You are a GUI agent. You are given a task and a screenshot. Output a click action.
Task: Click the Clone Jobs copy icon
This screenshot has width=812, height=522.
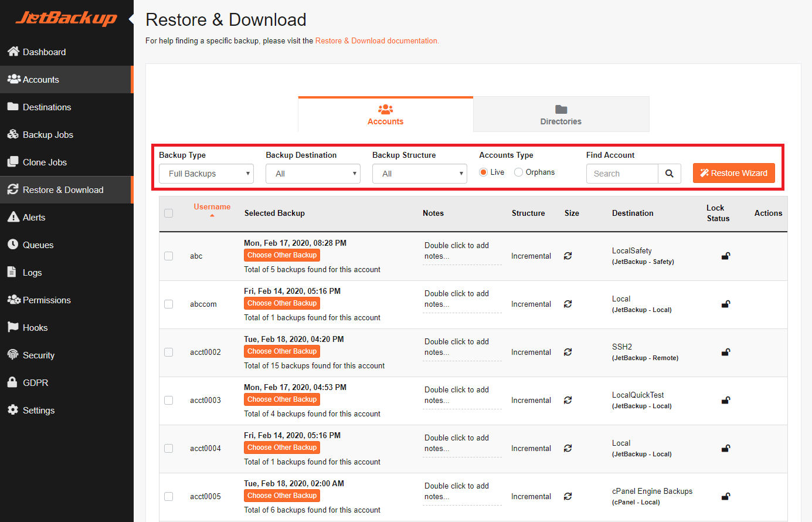pos(13,162)
